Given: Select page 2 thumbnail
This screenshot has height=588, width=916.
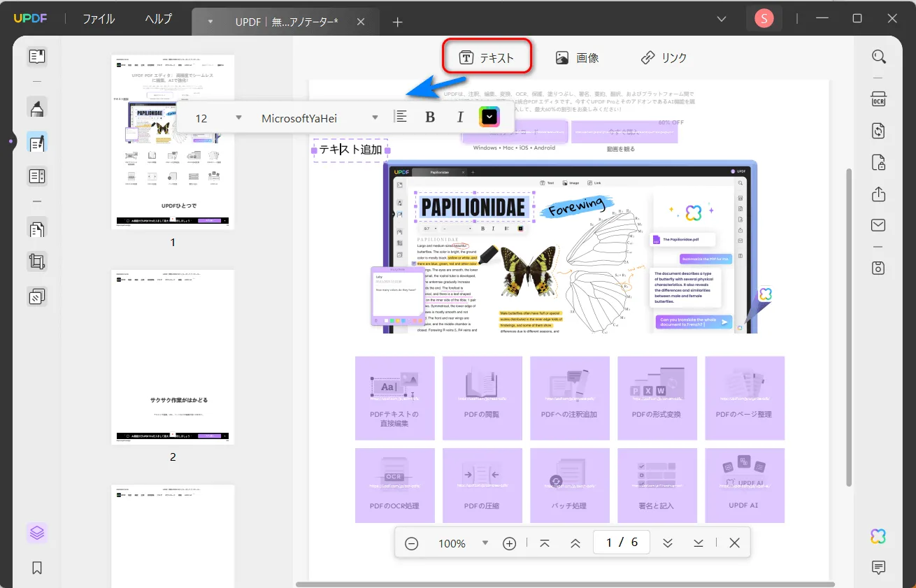Looking at the screenshot, I should [173, 357].
